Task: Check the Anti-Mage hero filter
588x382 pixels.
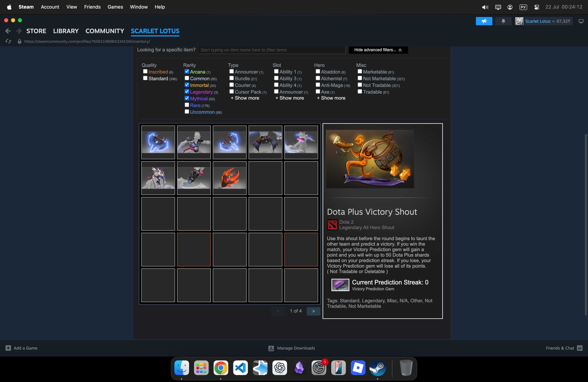Action: (318, 85)
